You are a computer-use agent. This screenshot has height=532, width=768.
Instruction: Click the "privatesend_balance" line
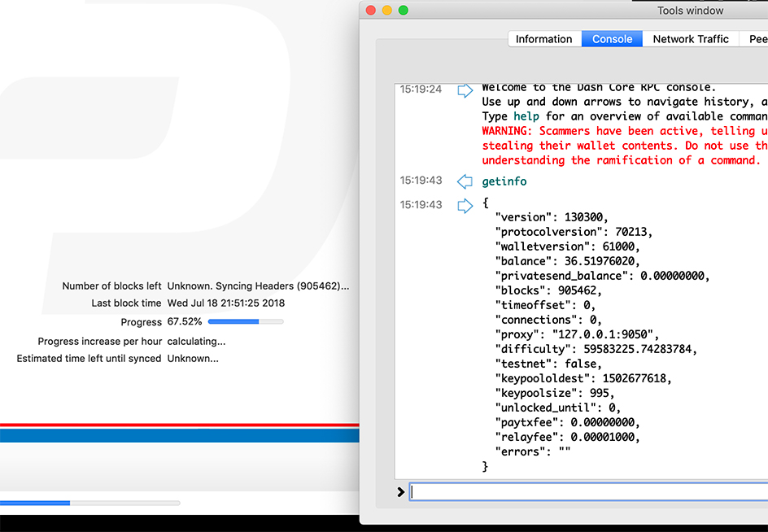(x=603, y=276)
